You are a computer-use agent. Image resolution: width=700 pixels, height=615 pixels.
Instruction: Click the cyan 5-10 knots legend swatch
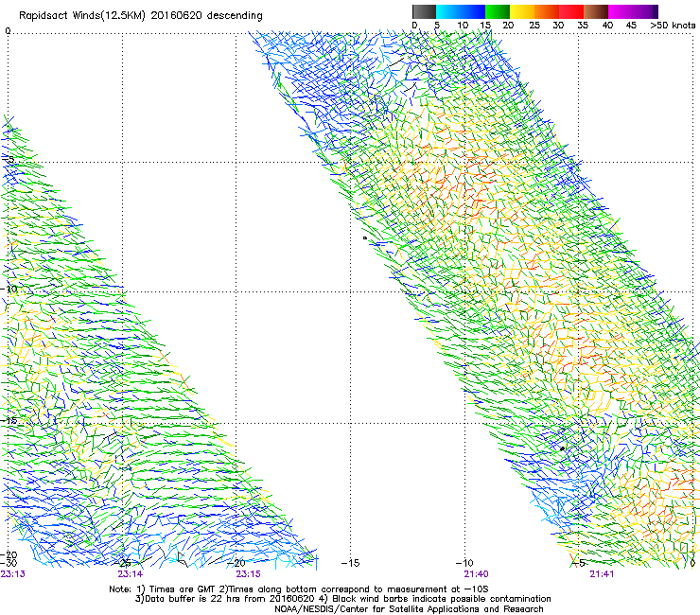(x=448, y=11)
